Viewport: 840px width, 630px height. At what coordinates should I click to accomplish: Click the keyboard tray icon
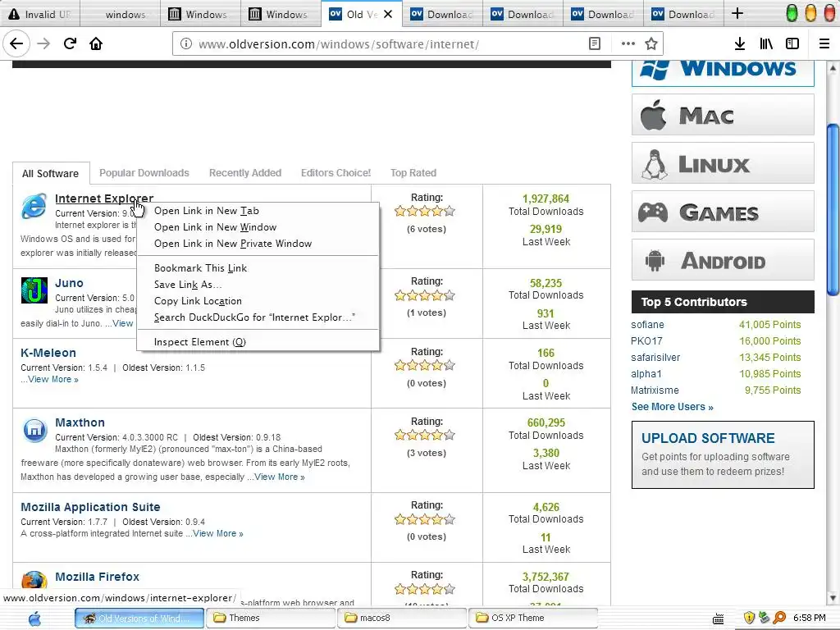click(719, 619)
